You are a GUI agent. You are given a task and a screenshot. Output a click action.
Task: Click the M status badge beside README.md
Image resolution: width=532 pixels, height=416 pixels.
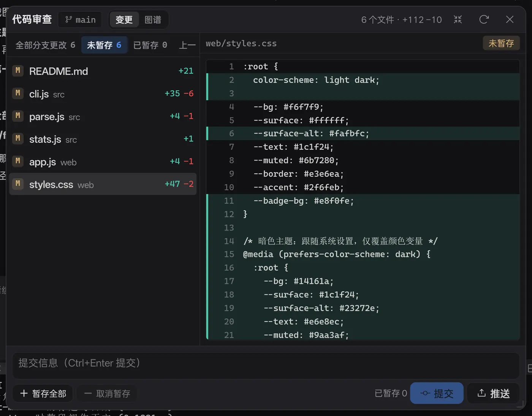pos(18,71)
